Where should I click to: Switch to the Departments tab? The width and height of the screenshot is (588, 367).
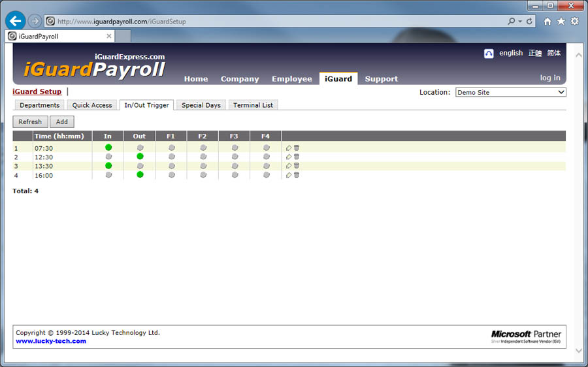click(x=39, y=105)
